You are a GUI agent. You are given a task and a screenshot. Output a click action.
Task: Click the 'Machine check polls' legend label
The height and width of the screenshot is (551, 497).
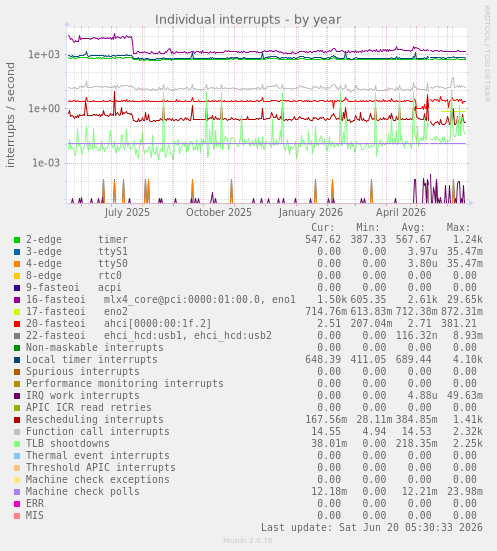[83, 492]
